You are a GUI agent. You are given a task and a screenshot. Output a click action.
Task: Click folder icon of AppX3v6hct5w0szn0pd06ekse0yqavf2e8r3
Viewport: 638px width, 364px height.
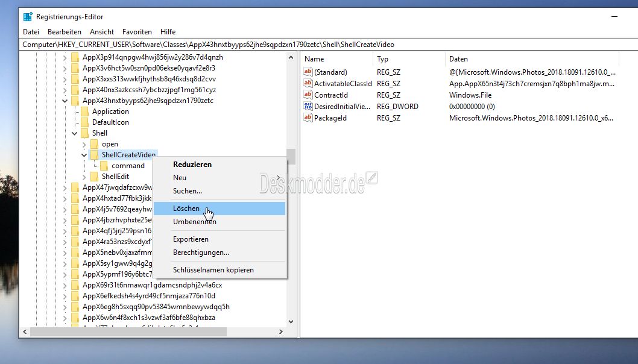(75, 68)
